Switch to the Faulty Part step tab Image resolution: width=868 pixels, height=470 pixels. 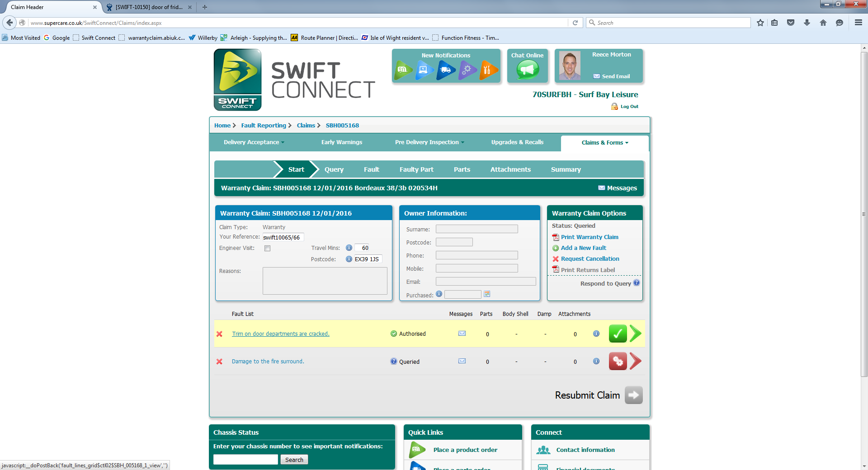[x=416, y=169]
